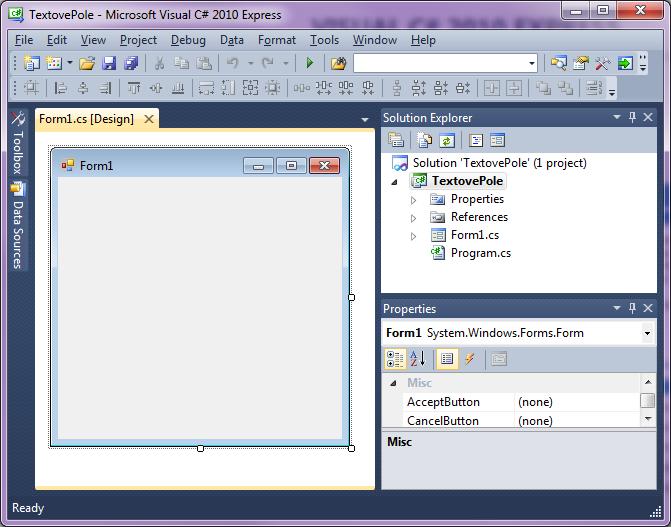Image resolution: width=671 pixels, height=527 pixels.
Task: Refresh the Solution Explorer tree
Action: point(446,140)
